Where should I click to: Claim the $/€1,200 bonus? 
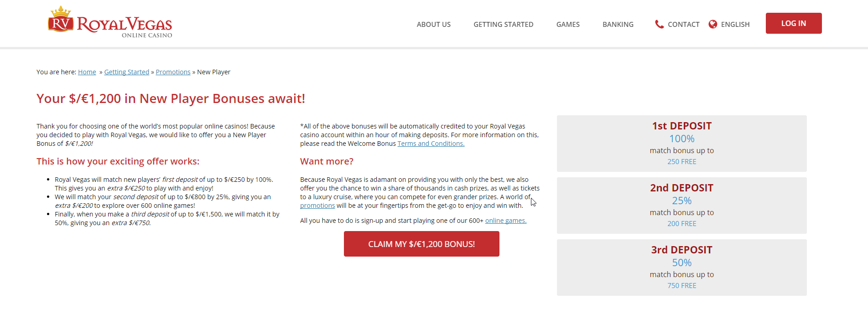pos(421,244)
